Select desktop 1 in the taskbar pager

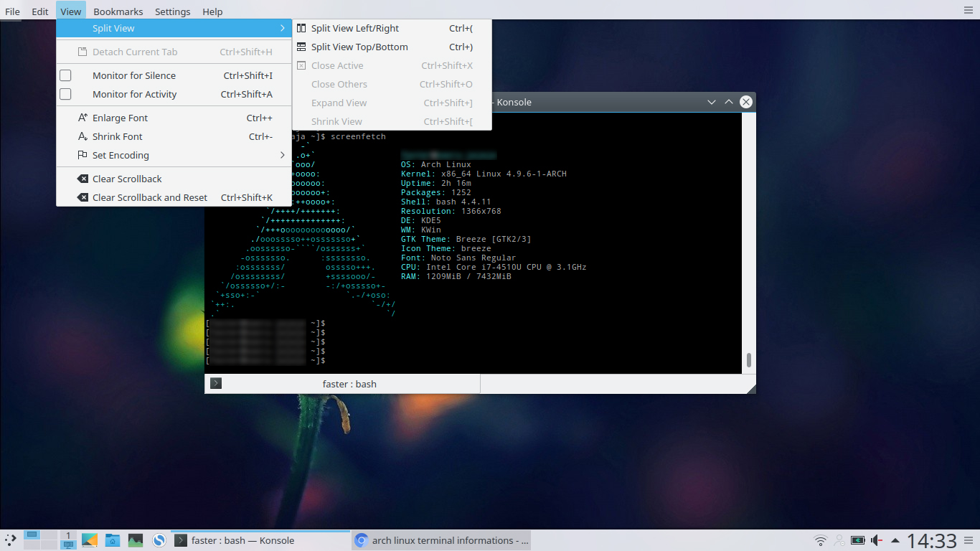tap(32, 534)
